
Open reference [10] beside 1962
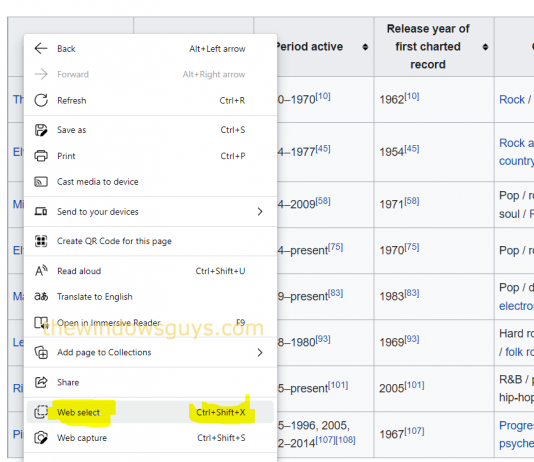pos(412,96)
